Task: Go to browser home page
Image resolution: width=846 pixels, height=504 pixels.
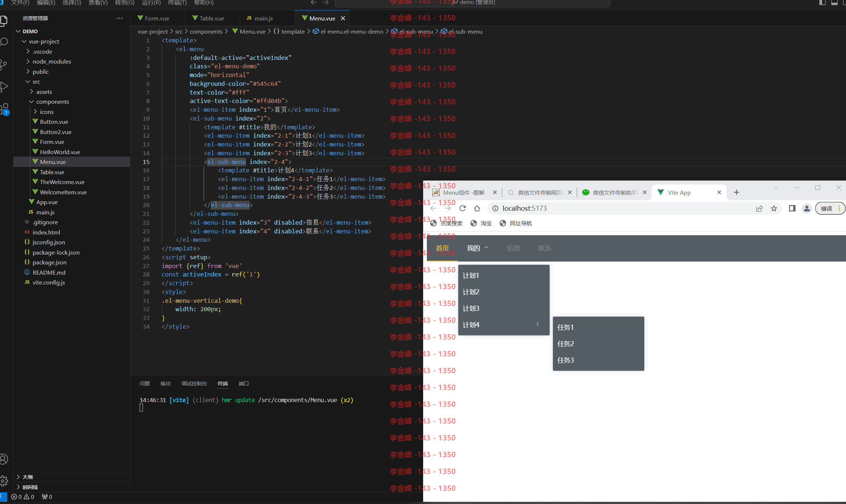Action: coord(477,208)
